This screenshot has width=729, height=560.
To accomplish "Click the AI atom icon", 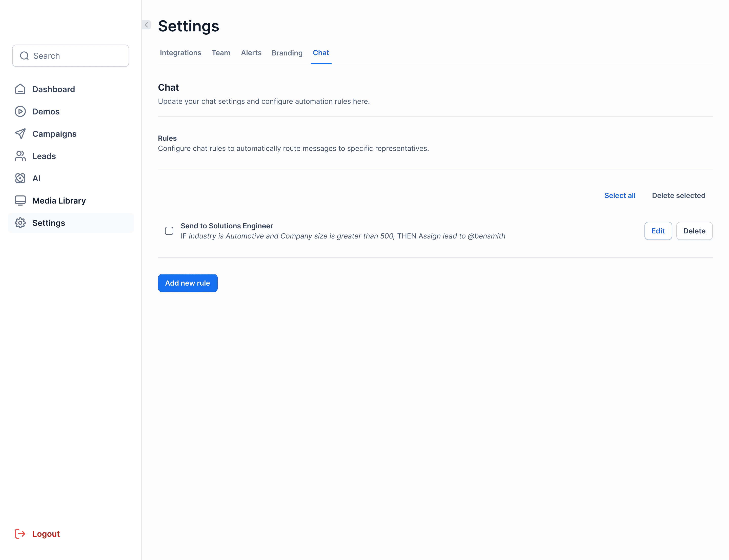I will pos(20,178).
